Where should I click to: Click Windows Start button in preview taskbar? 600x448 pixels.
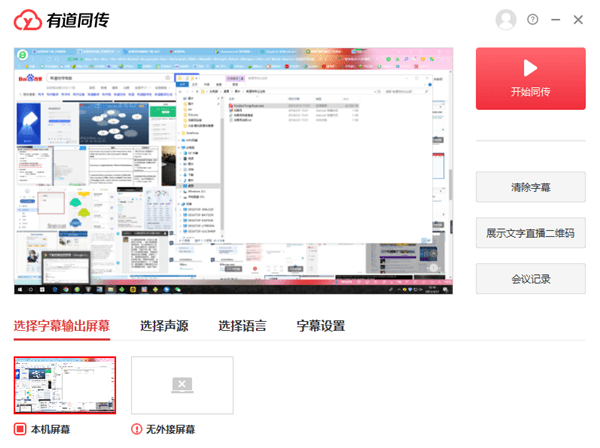click(20, 290)
